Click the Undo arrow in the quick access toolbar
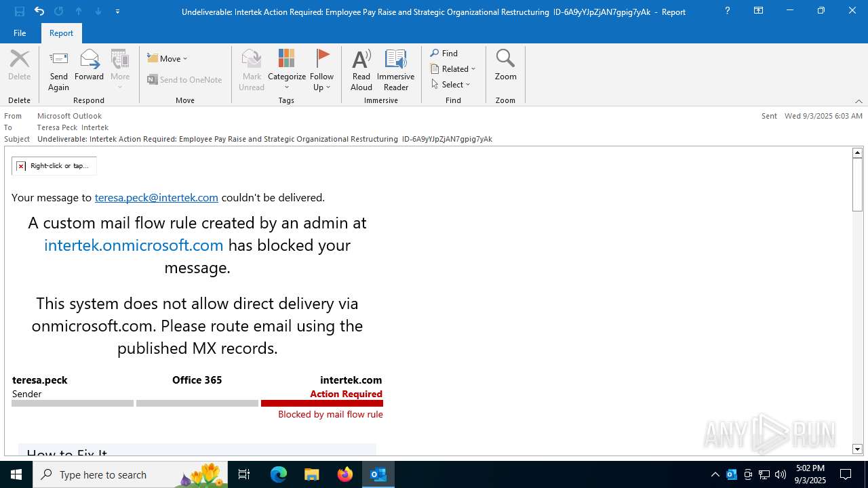The image size is (868, 488). coord(39,11)
